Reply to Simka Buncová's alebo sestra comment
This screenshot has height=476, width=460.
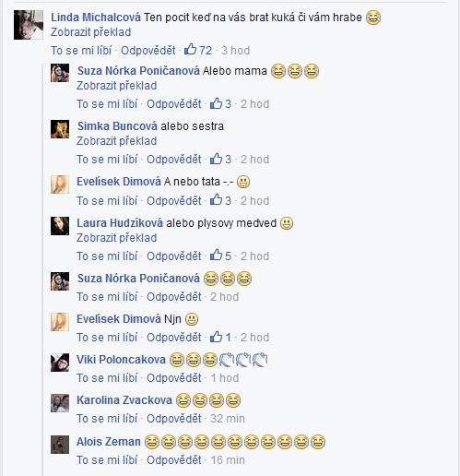click(x=174, y=160)
